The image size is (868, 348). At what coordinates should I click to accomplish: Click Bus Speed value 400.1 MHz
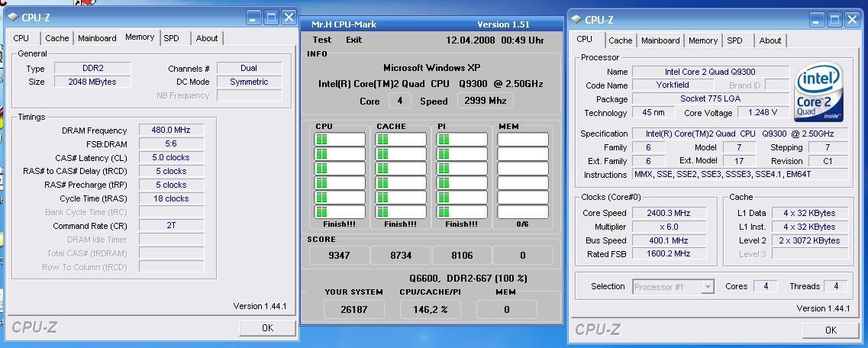coord(669,240)
